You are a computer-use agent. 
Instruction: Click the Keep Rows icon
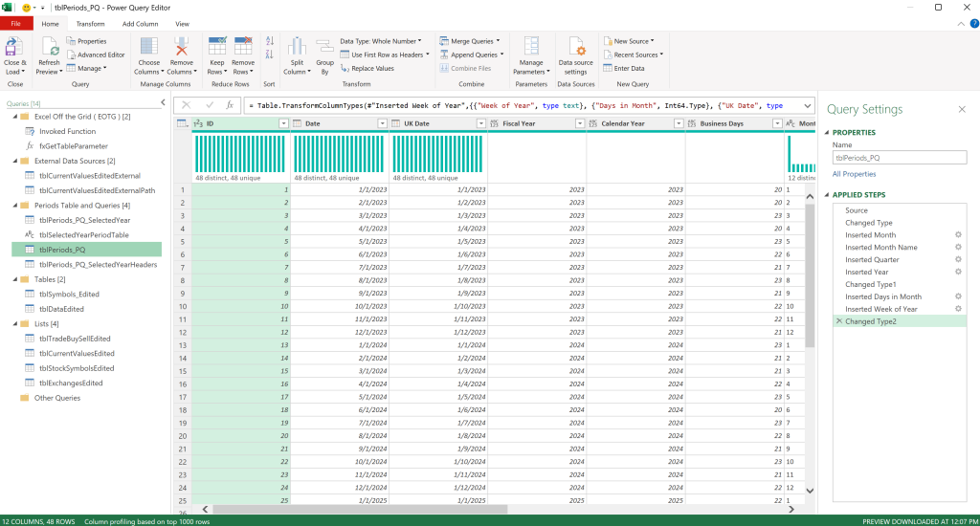(x=217, y=47)
